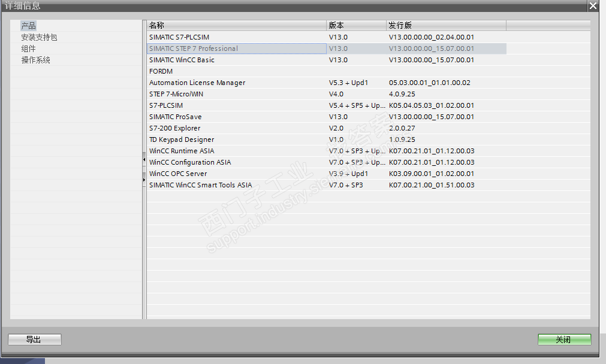
Task: Click version V2.0 cell
Action: pyautogui.click(x=336, y=128)
